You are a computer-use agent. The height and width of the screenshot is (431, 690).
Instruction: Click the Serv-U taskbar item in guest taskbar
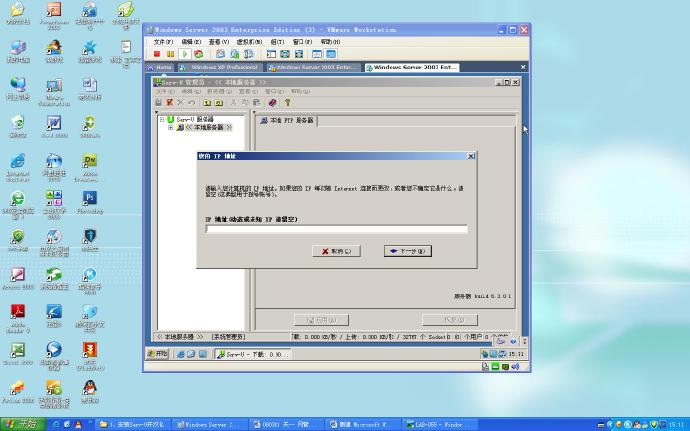(253, 354)
